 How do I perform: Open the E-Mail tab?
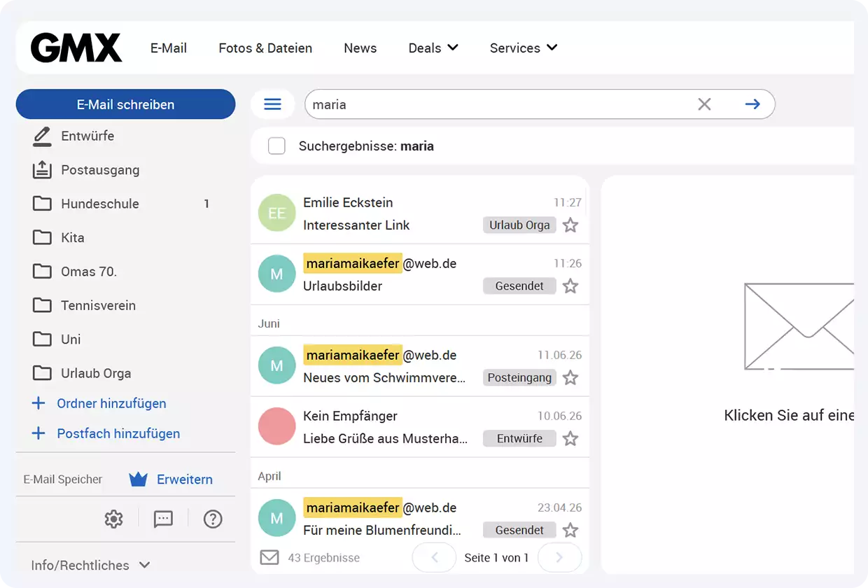(169, 48)
